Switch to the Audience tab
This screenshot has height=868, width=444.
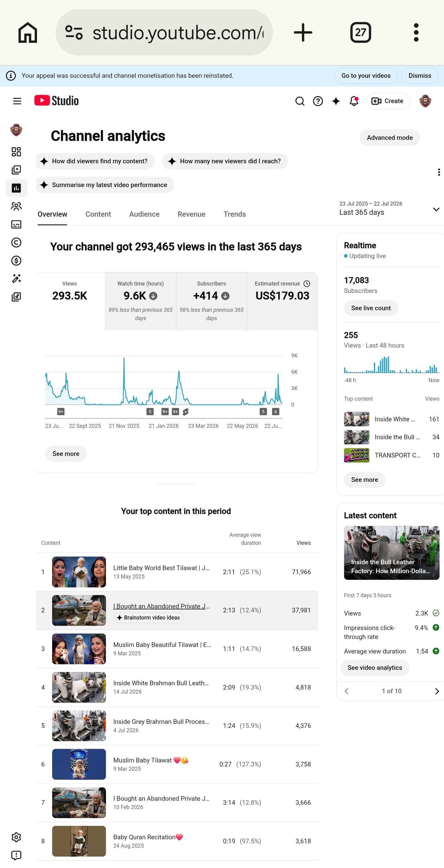click(x=144, y=214)
